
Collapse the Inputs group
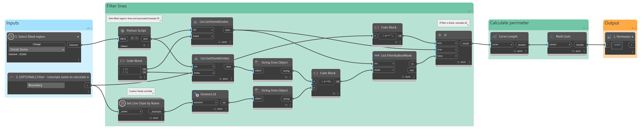pos(88,28)
